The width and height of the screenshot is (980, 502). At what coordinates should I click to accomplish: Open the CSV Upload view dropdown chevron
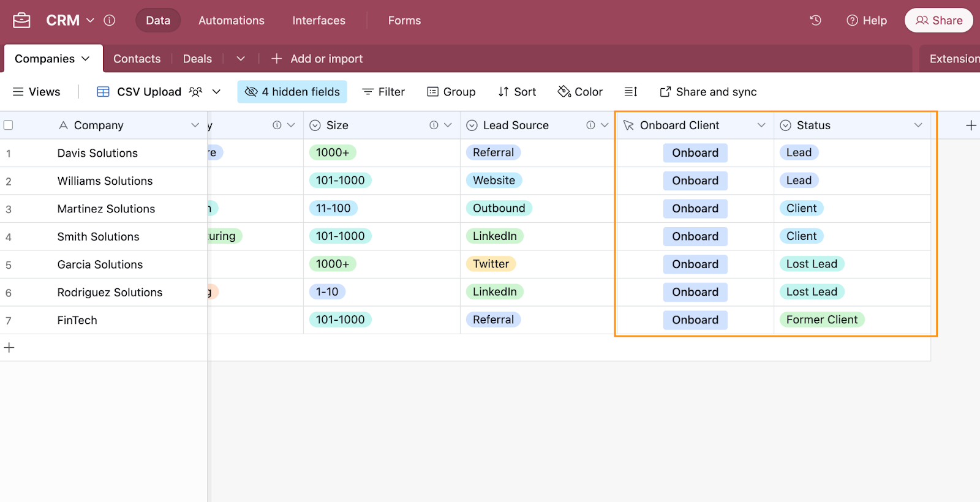pyautogui.click(x=216, y=92)
